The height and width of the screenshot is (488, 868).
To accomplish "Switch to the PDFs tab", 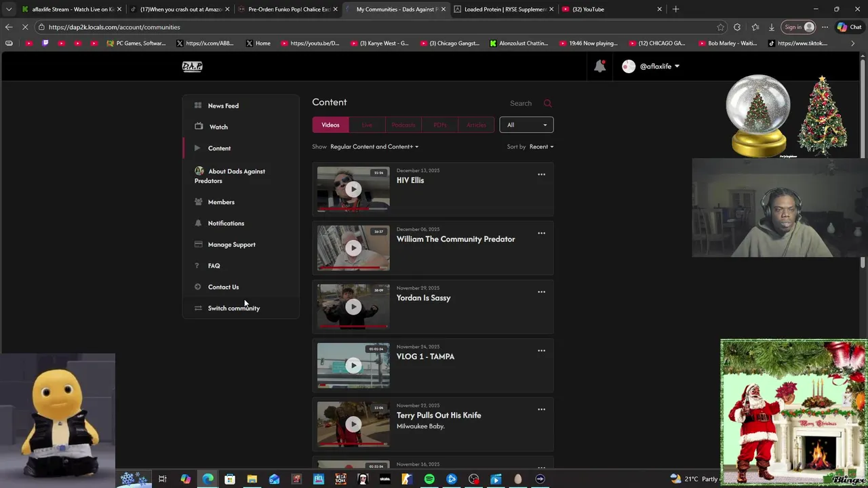I will pyautogui.click(x=440, y=125).
